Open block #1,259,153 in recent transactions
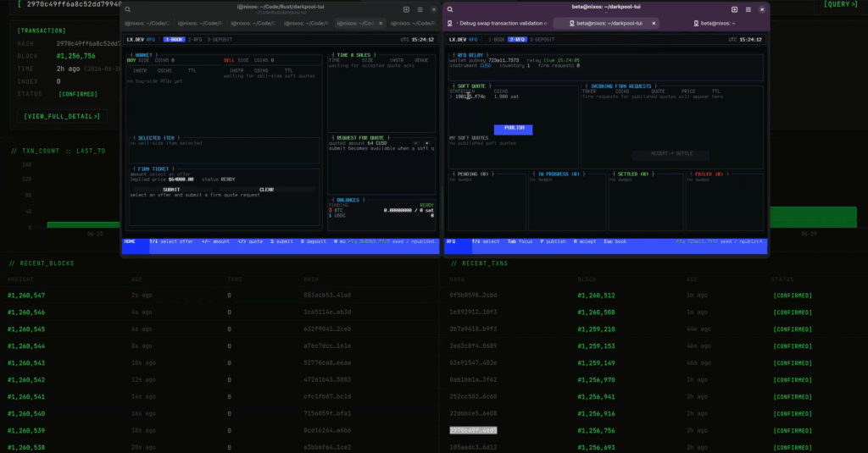Screen dimensions: 868x453 (596, 346)
